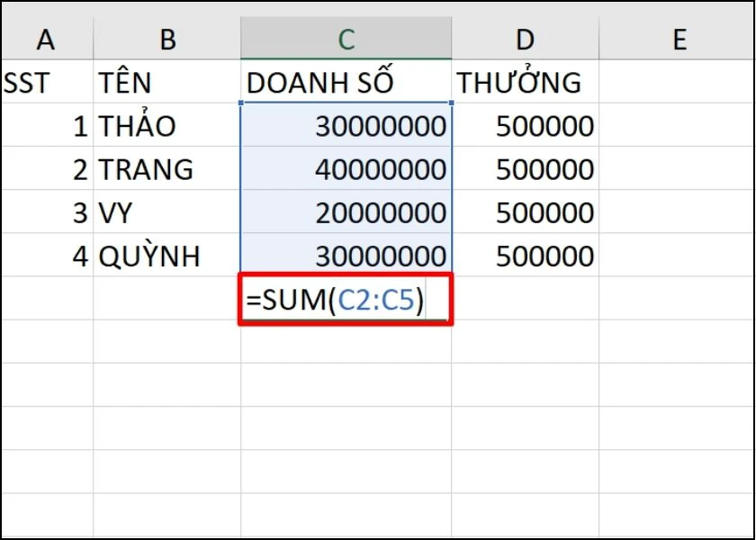756x540 pixels.
Task: Click the SST header cell
Action: 47,82
